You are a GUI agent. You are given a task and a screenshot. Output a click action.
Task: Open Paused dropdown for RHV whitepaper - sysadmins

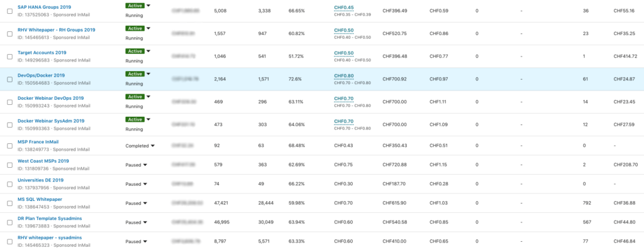[145, 241]
